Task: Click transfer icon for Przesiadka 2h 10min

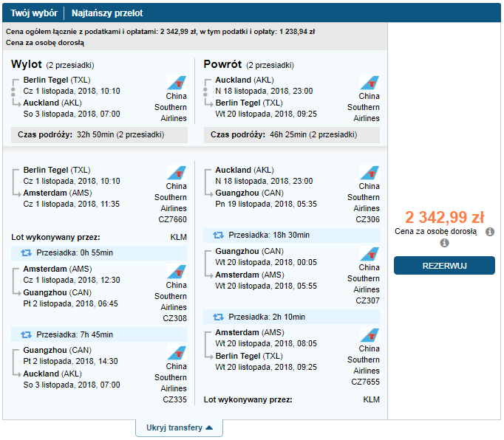Action: pyautogui.click(x=218, y=317)
